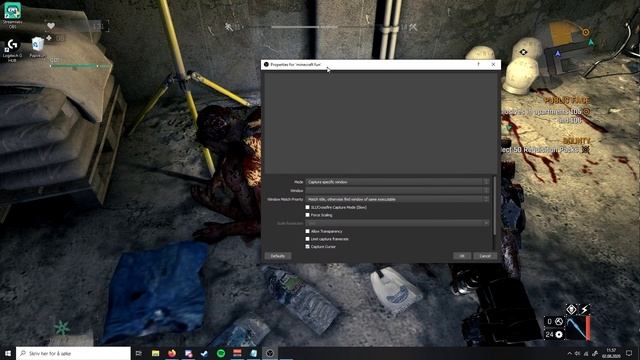Open Streamlabs OBS desktop shortcut

12,15
